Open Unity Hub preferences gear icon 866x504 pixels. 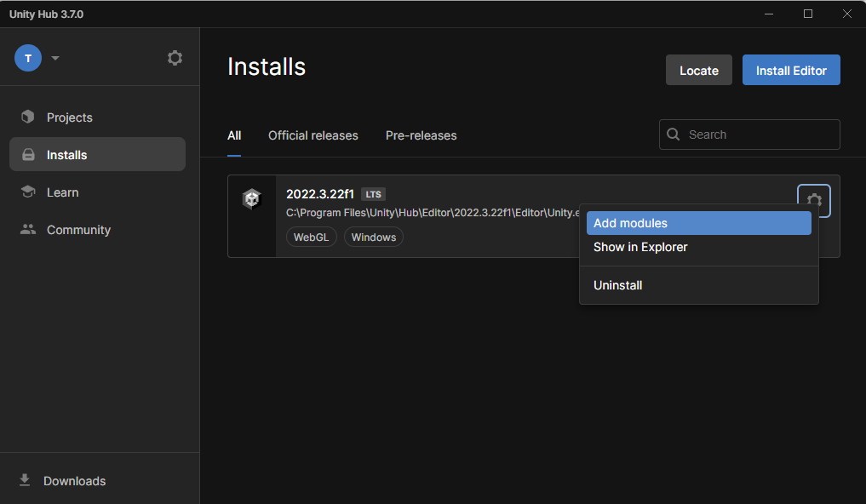[175, 58]
